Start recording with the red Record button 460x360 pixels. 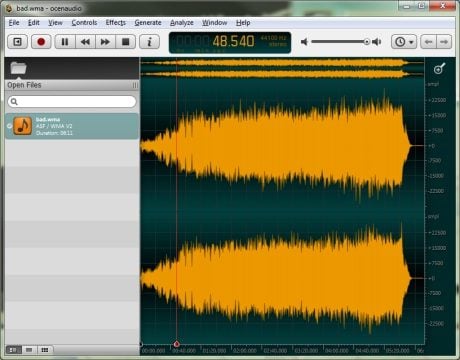41,42
